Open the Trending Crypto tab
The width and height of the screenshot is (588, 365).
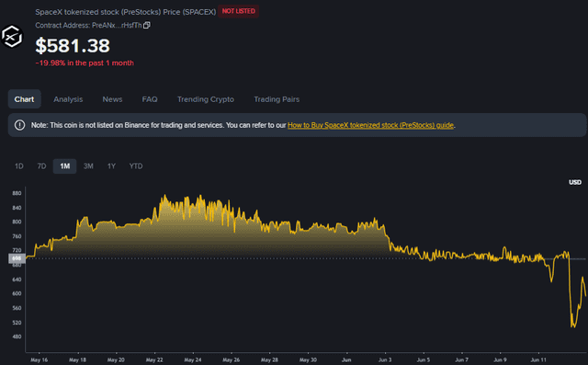[x=206, y=99]
